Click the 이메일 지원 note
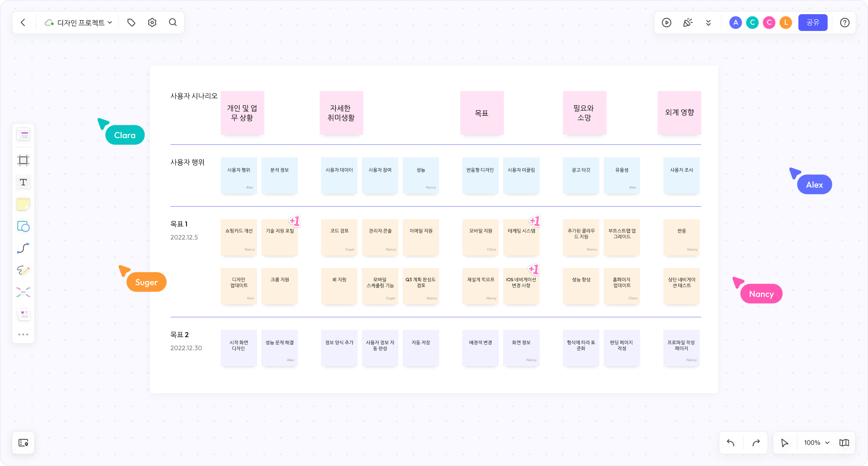This screenshot has height=466, width=868. [421, 237]
